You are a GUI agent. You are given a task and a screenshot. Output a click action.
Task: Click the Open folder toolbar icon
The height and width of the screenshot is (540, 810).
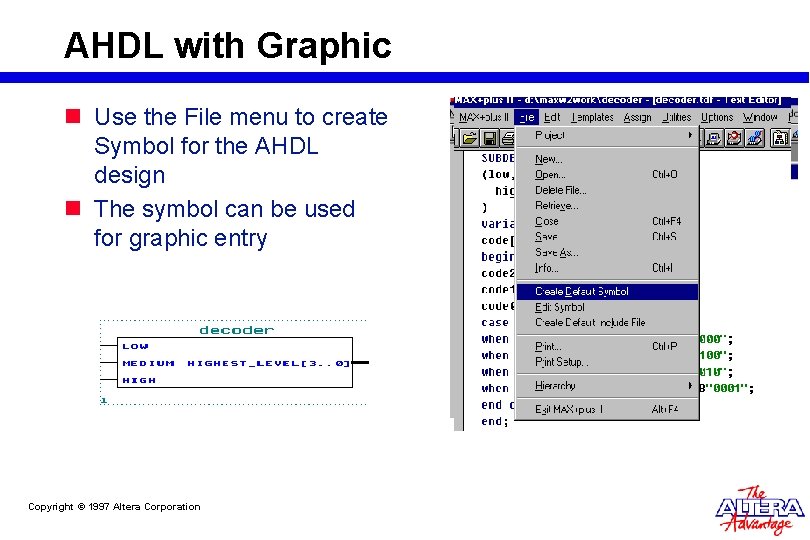click(x=470, y=138)
